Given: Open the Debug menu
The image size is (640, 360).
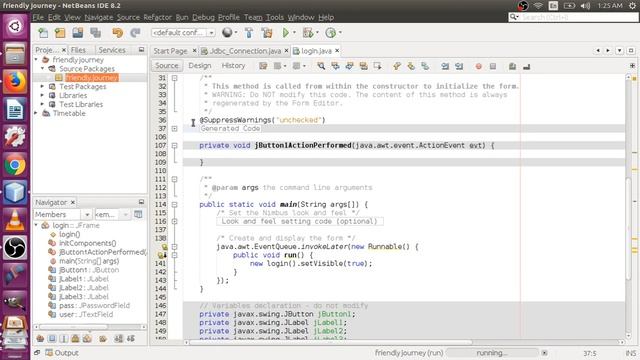Looking at the screenshot, I should (203, 17).
